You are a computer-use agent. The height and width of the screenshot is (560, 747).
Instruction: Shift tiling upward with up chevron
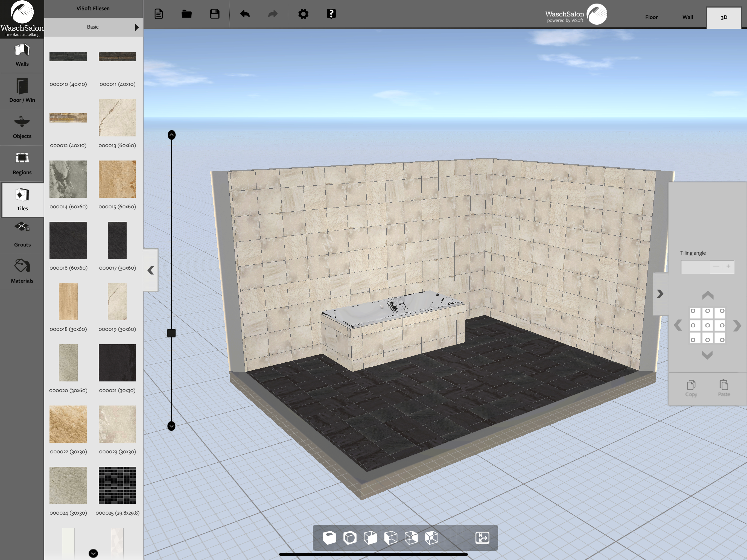pyautogui.click(x=708, y=295)
